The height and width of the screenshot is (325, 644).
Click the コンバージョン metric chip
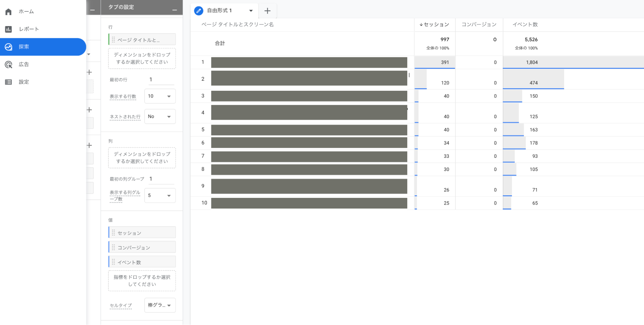click(x=142, y=247)
